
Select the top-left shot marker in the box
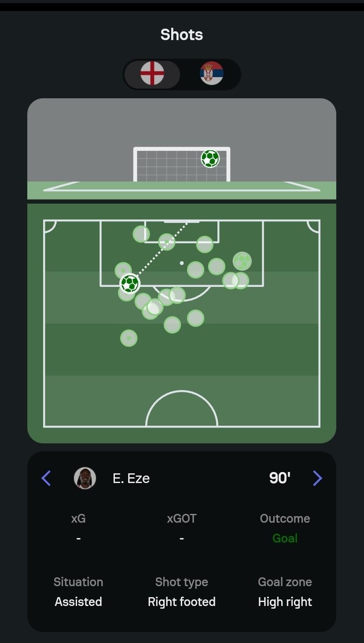click(141, 234)
